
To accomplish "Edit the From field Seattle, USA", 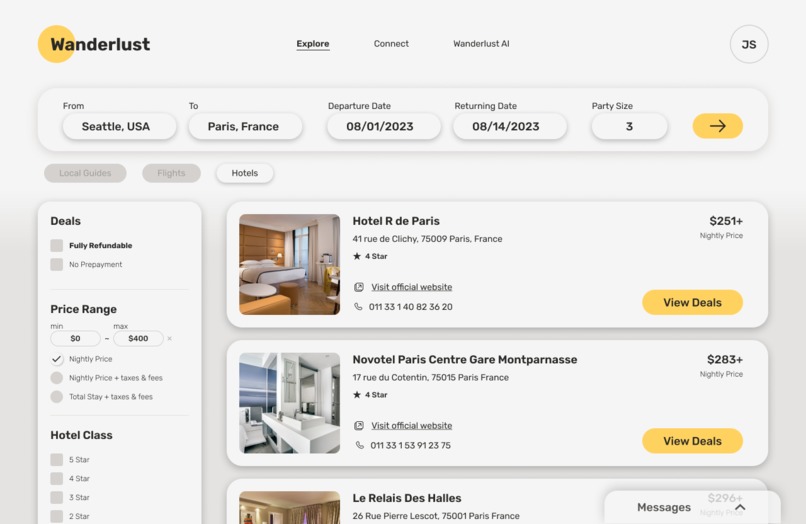I will point(119,127).
